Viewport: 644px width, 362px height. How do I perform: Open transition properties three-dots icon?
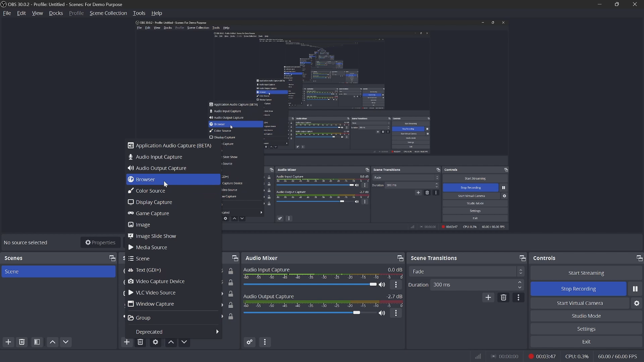coord(519,298)
